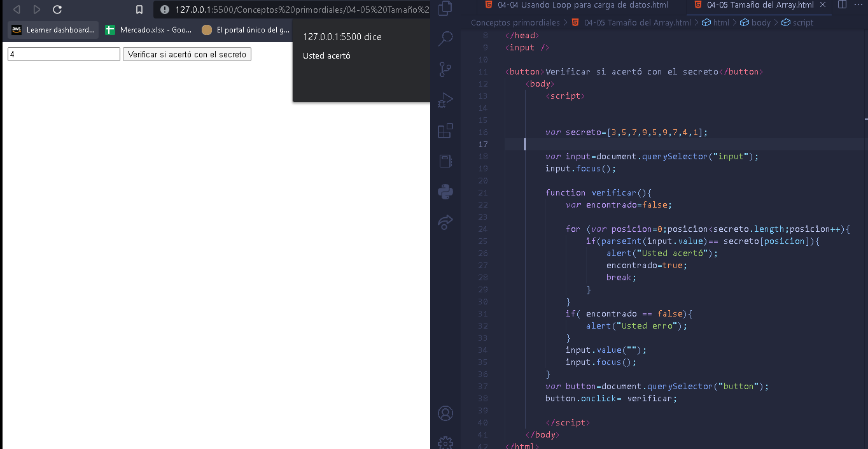Switch to 04-04 Usando Loop tab
The width and height of the screenshot is (868, 449).
(x=576, y=5)
